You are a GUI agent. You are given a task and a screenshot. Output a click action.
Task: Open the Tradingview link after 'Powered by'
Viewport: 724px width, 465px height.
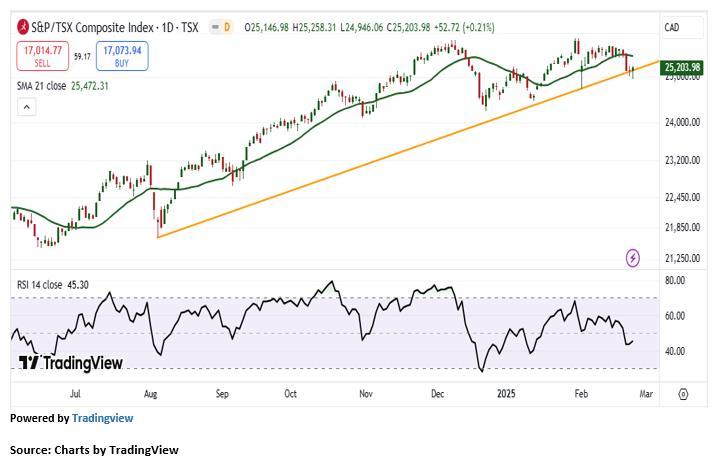(x=102, y=418)
